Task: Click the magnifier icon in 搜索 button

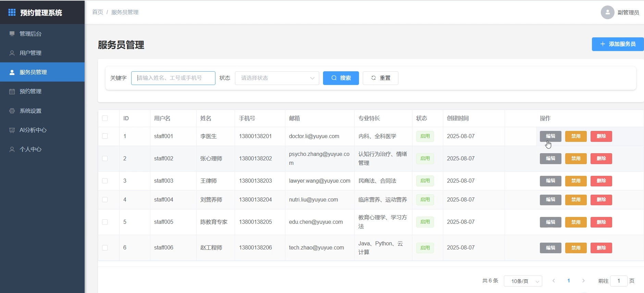Action: [334, 78]
